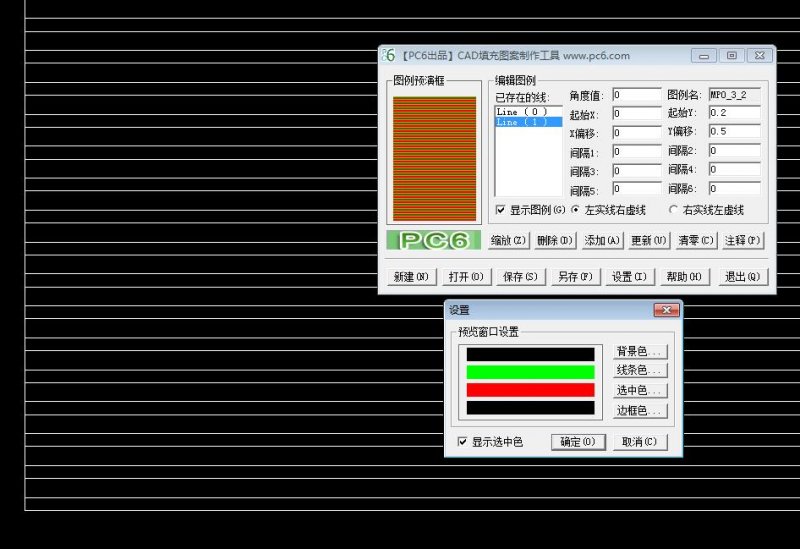Screen dimensions: 800x549
Task: Click the 图例名 field showing MP0_3_2
Action: (x=735, y=95)
